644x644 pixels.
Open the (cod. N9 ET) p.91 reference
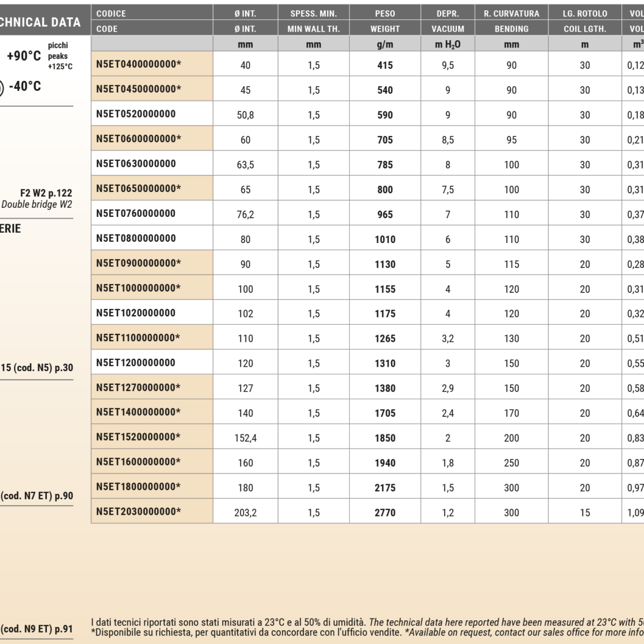(37, 627)
